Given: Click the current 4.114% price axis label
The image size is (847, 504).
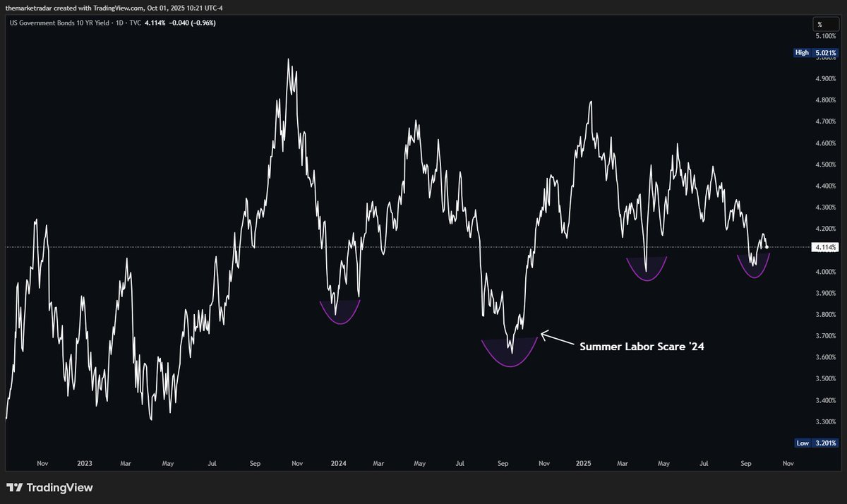Looking at the screenshot, I should click(824, 248).
